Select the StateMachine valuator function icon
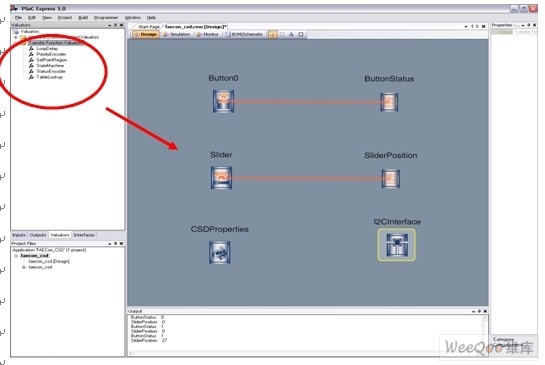This screenshot has height=365, width=545. click(31, 65)
